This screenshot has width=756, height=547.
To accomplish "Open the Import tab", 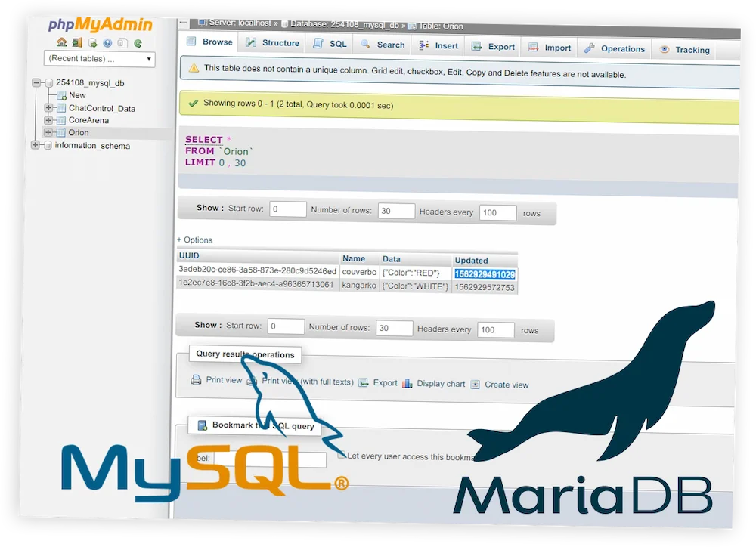I will pos(550,48).
